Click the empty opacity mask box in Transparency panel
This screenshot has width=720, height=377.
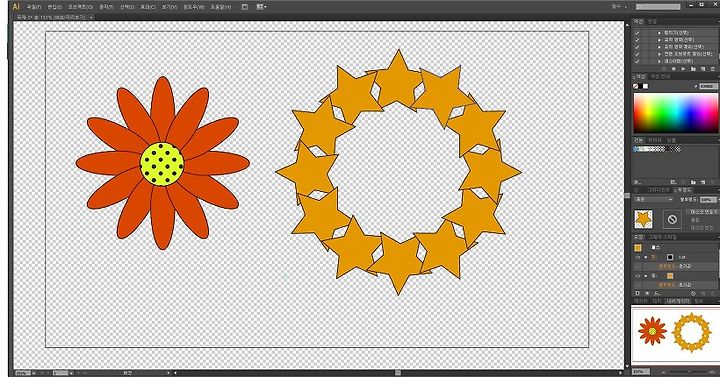(x=672, y=219)
